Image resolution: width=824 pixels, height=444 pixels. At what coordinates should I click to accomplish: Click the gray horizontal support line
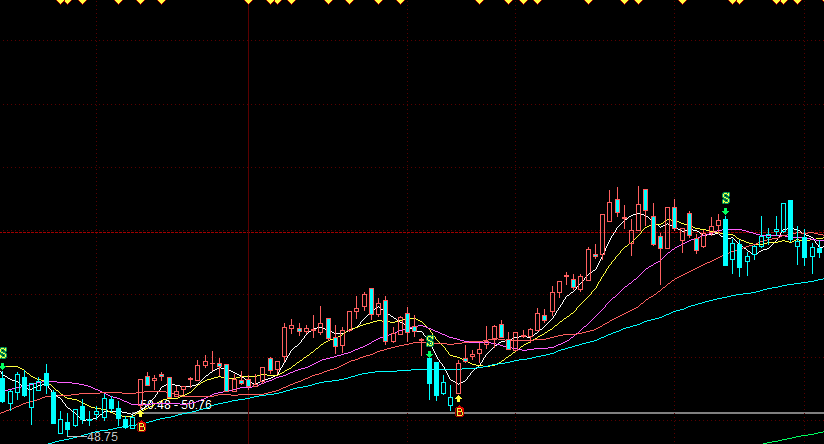600,412
